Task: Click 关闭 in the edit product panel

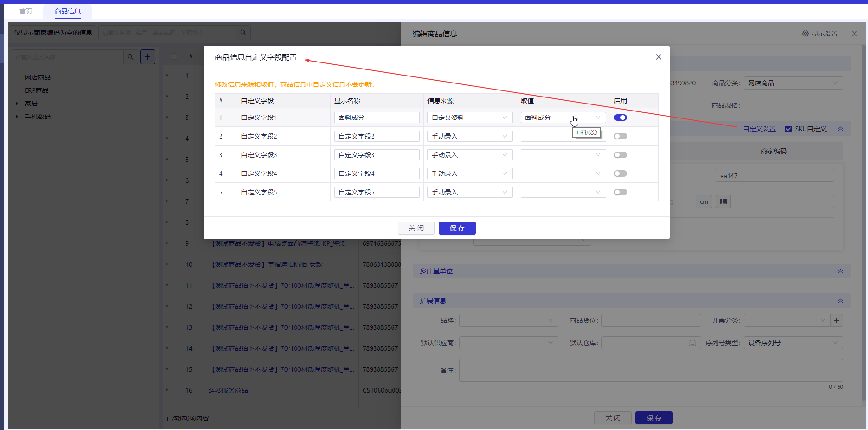Action: coord(613,418)
